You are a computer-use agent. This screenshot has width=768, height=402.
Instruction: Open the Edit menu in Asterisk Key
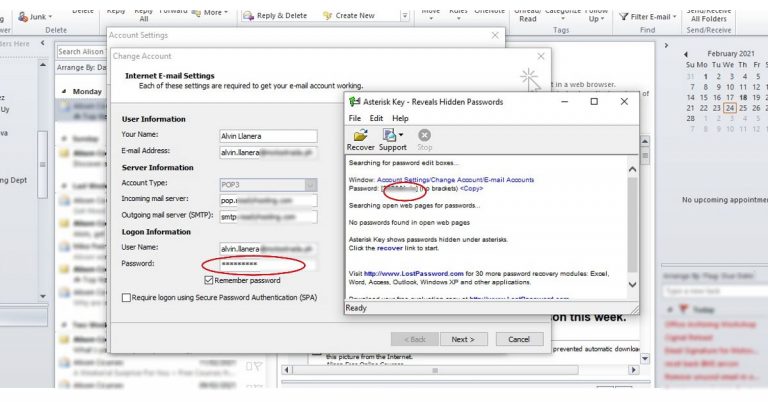376,118
